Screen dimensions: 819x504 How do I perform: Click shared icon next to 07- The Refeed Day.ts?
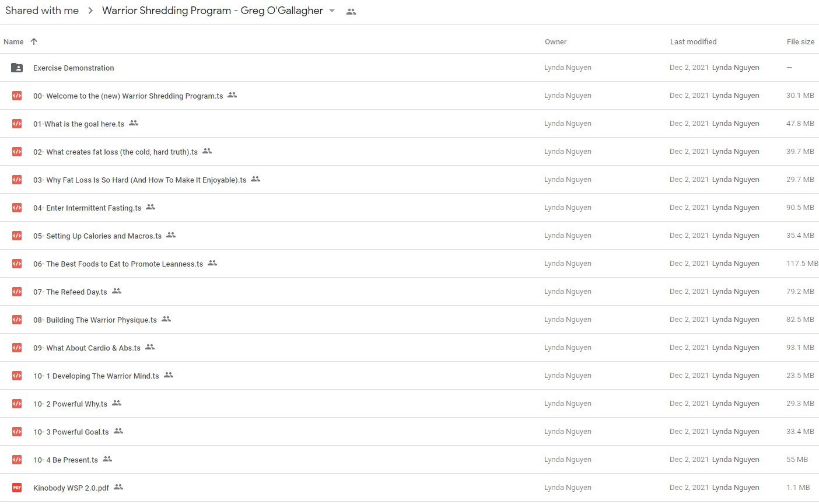tap(117, 291)
